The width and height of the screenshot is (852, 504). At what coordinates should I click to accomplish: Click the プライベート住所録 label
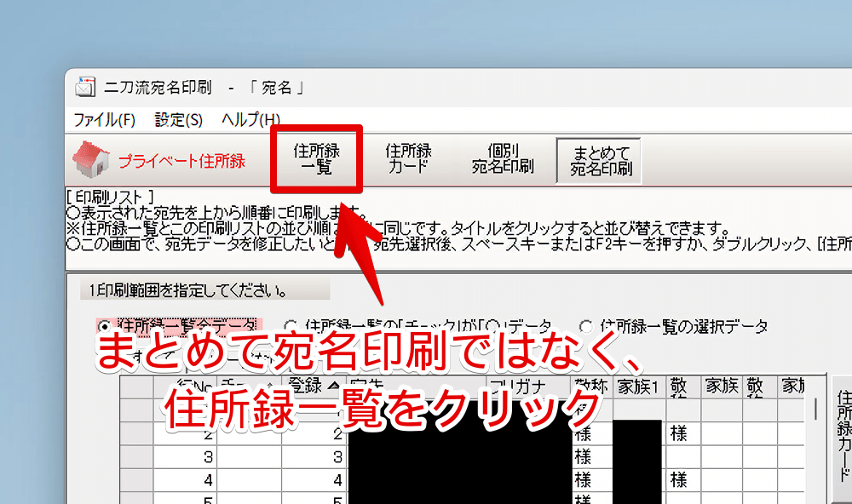181,160
